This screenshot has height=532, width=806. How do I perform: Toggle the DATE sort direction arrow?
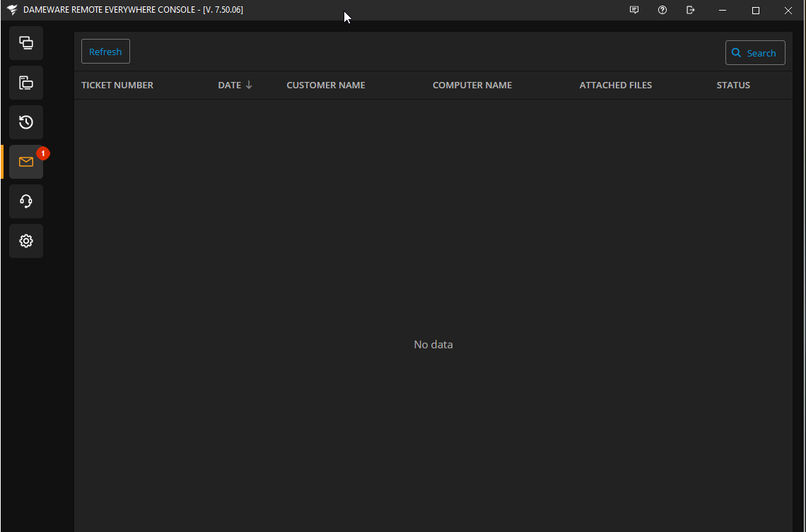(x=249, y=85)
